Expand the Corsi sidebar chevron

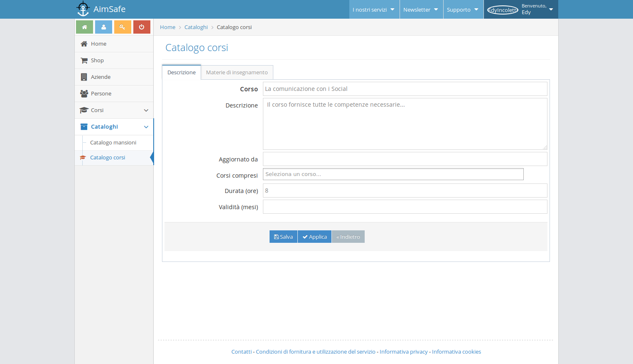[x=146, y=110]
